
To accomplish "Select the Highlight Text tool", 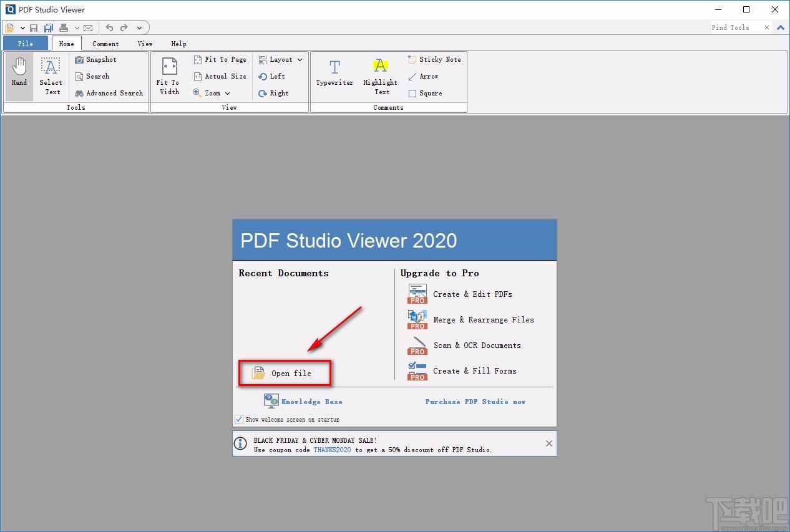I will click(380, 75).
